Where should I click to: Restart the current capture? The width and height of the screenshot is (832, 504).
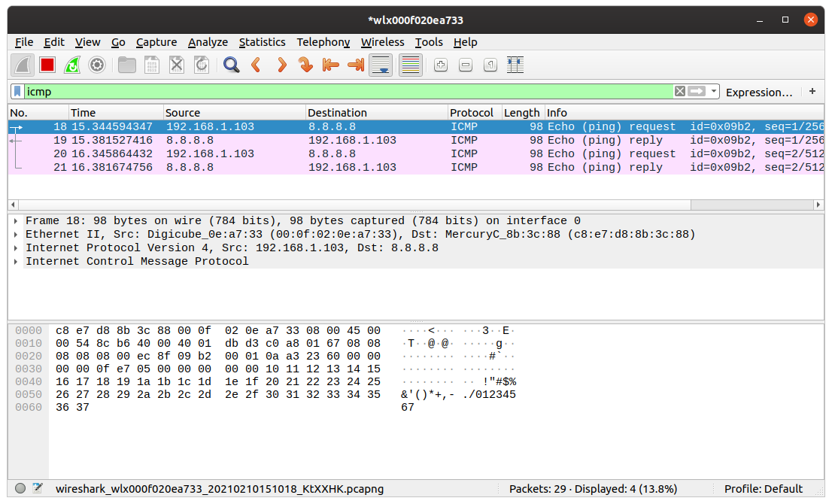point(72,65)
